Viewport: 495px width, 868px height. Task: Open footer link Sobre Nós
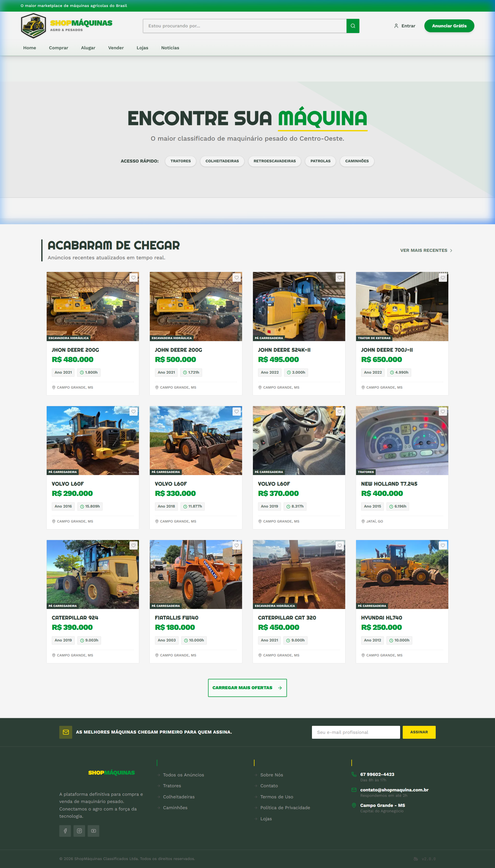272,775
